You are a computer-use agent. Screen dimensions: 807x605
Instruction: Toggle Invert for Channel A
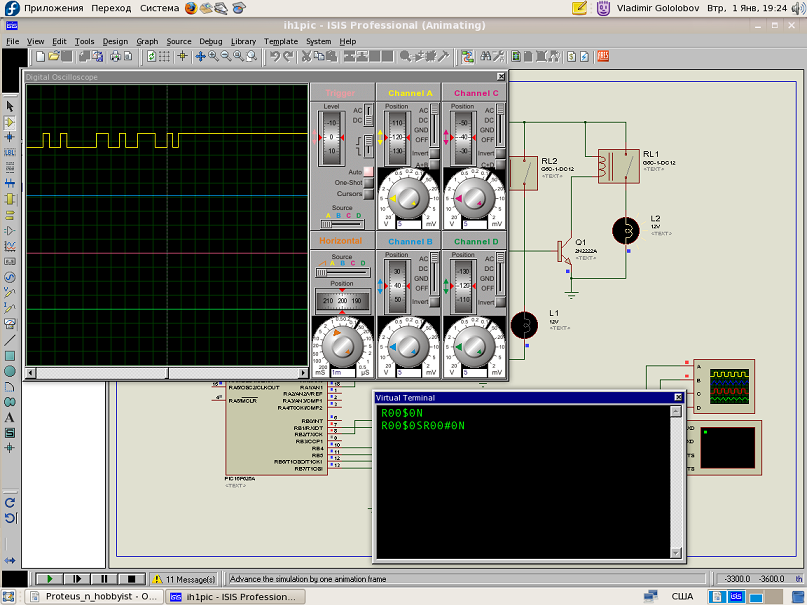pyautogui.click(x=434, y=153)
